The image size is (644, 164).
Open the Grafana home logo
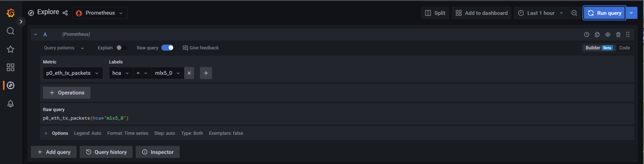click(11, 13)
